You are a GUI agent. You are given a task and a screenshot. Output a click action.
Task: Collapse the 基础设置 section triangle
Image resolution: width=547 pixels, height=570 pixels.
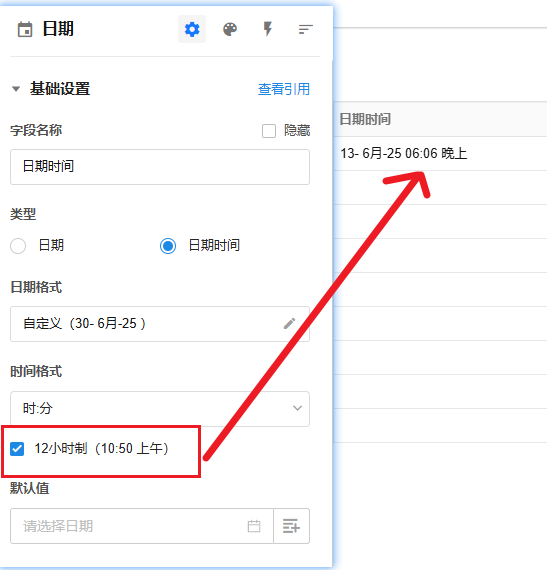click(16, 89)
